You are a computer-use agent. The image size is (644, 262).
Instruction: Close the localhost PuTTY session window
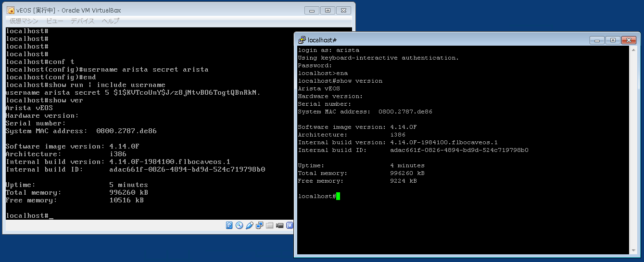click(x=628, y=40)
